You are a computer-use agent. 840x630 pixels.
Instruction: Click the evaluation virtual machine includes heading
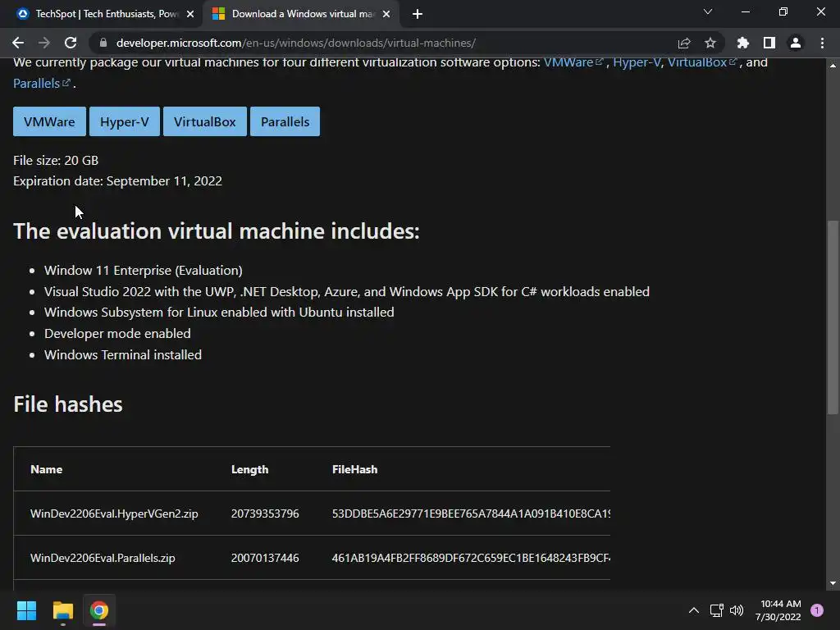[x=217, y=231]
